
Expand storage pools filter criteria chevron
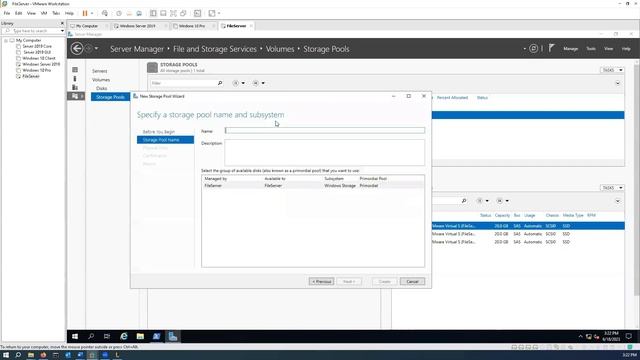pyautogui.click(x=618, y=83)
